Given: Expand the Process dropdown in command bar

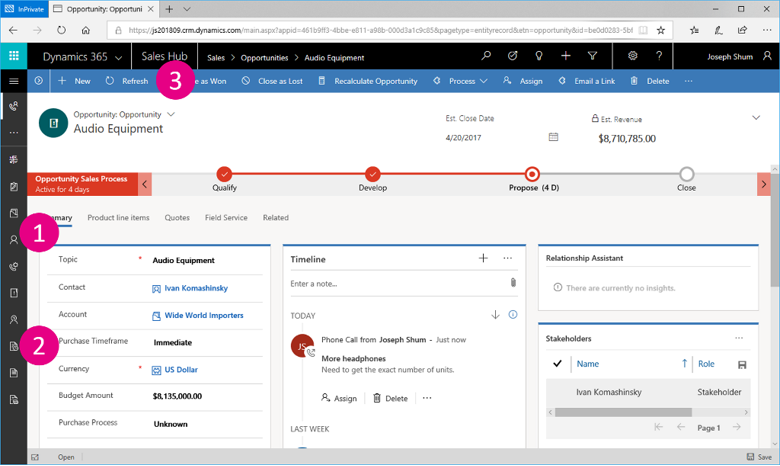Looking at the screenshot, I should click(461, 81).
